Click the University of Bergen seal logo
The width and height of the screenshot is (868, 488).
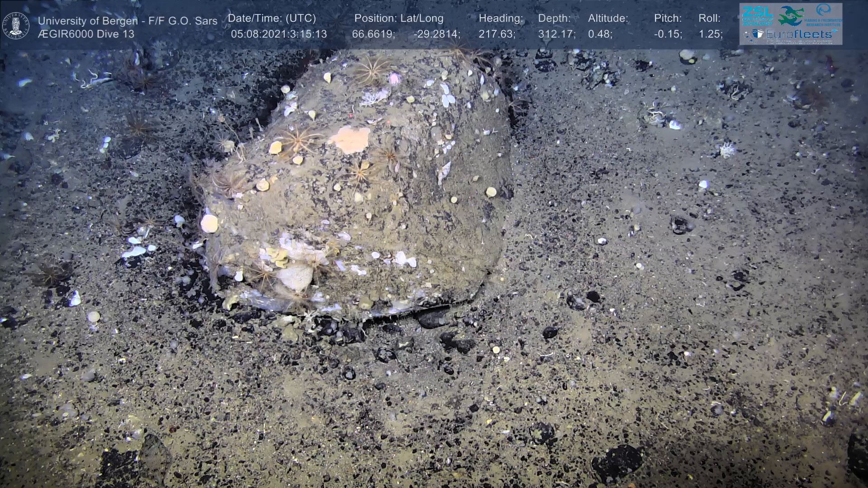click(16, 26)
